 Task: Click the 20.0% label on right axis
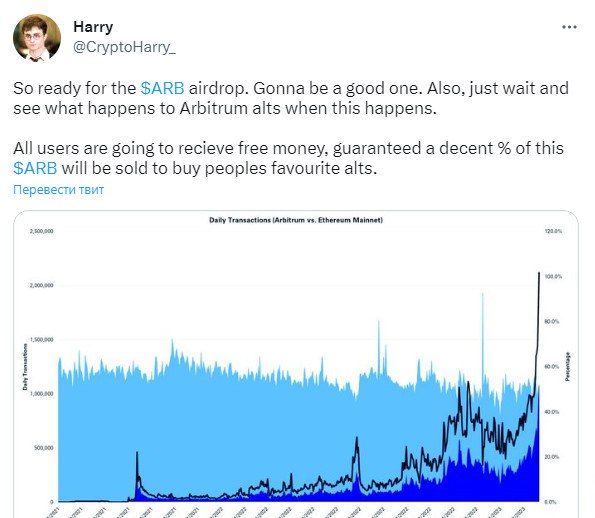552,457
